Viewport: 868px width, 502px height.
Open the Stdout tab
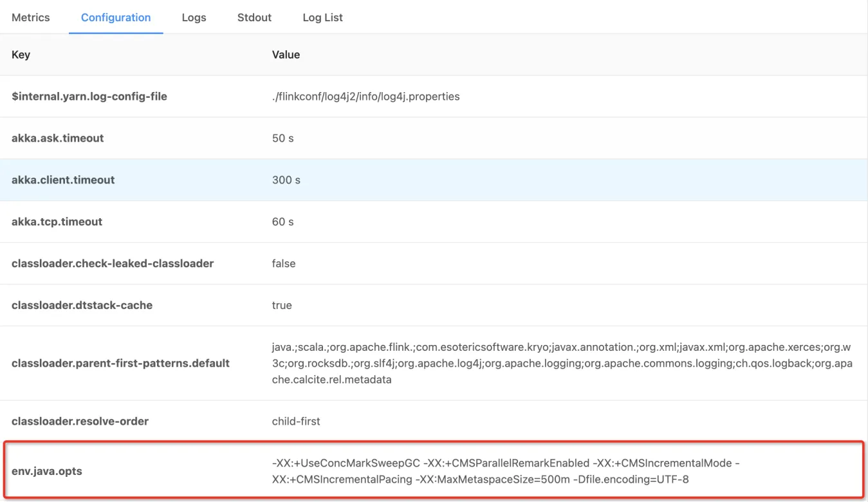(254, 17)
